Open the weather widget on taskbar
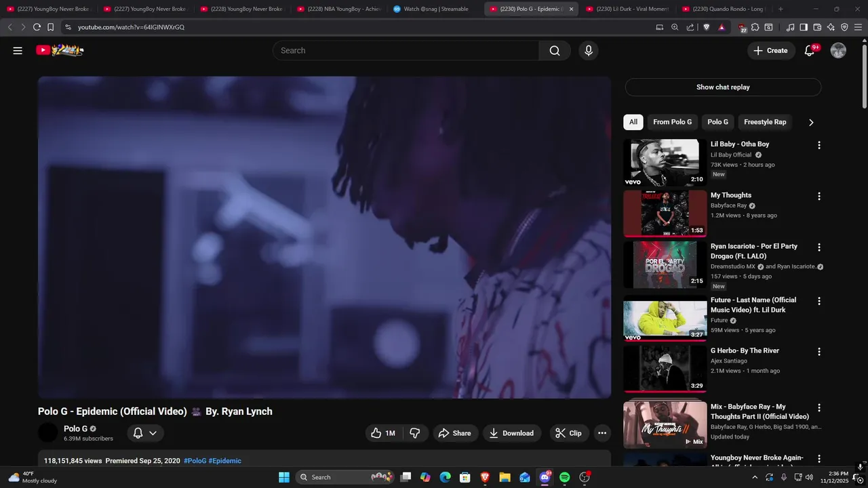The height and width of the screenshot is (488, 868). tap(33, 477)
